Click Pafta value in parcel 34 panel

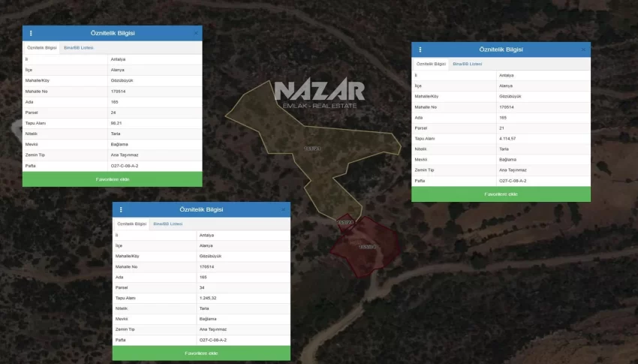pos(213,340)
